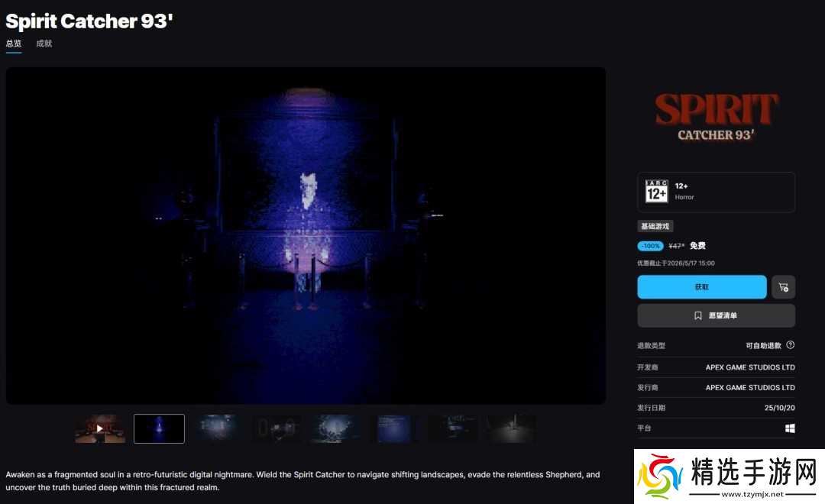
Task: Select the fourth screenshot thumbnail
Action: pyautogui.click(x=277, y=428)
